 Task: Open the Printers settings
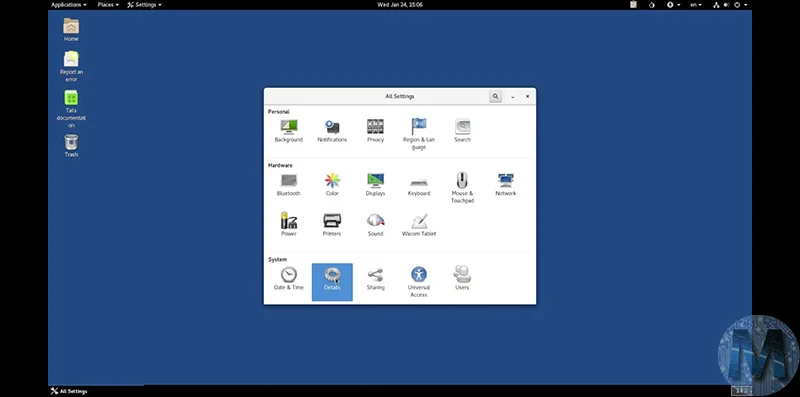point(332,225)
